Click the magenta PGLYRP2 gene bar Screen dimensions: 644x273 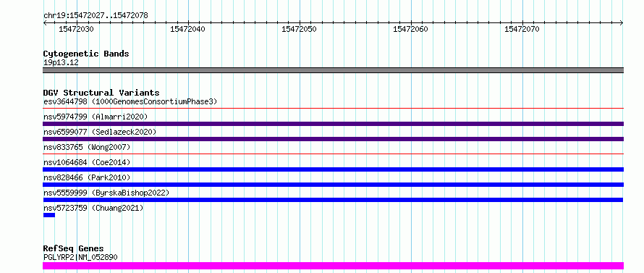click(333, 266)
